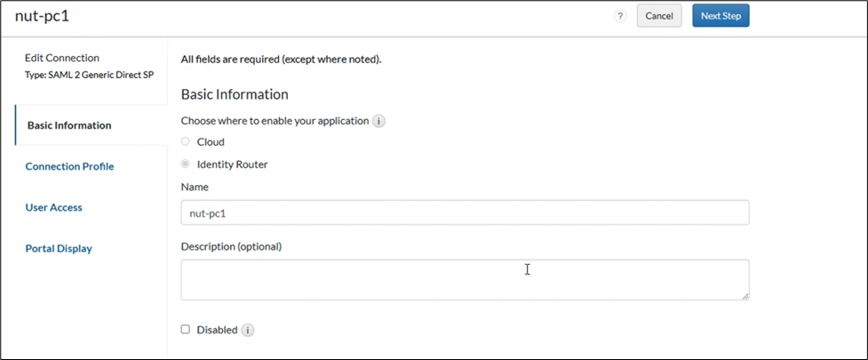Click the SAML 2 Generic Direct SP type text
Screen dimensions: 868x360
click(89, 74)
